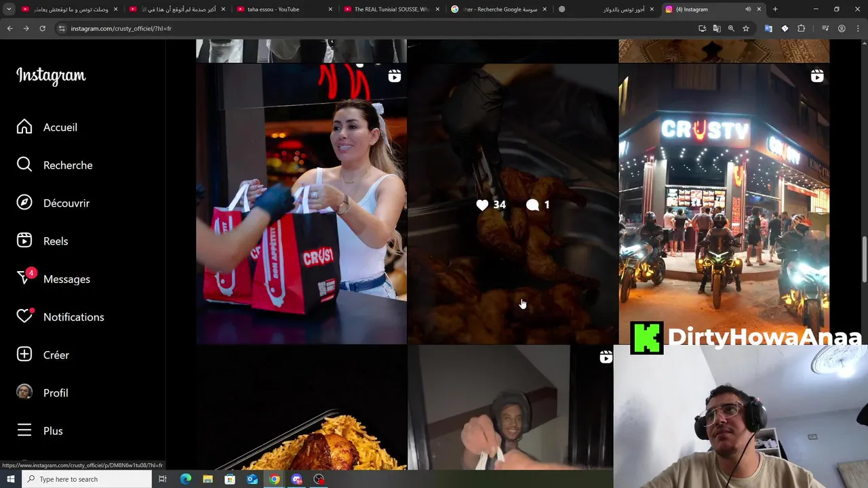Click the Type here to search box
This screenshot has height=488, width=868.
(x=87, y=479)
